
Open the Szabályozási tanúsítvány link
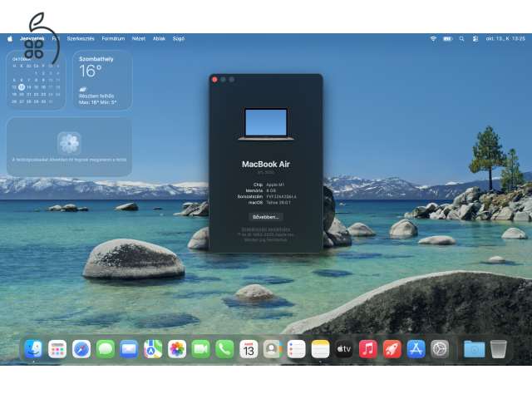[266, 229]
